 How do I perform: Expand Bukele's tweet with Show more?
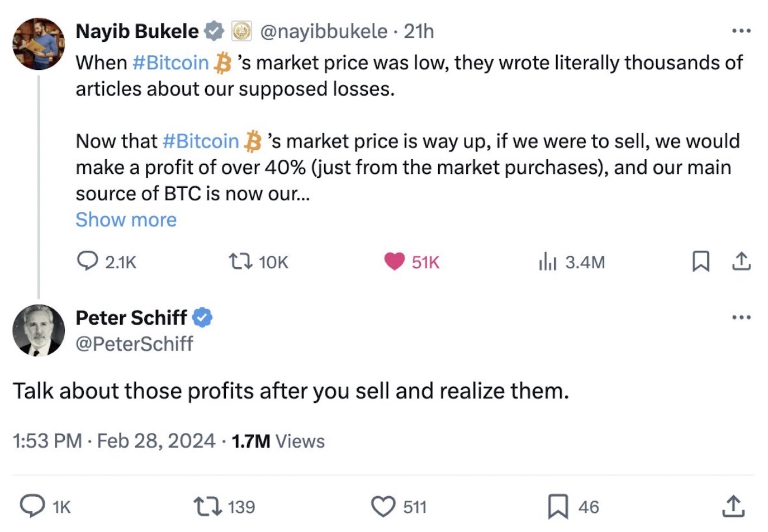(x=126, y=220)
